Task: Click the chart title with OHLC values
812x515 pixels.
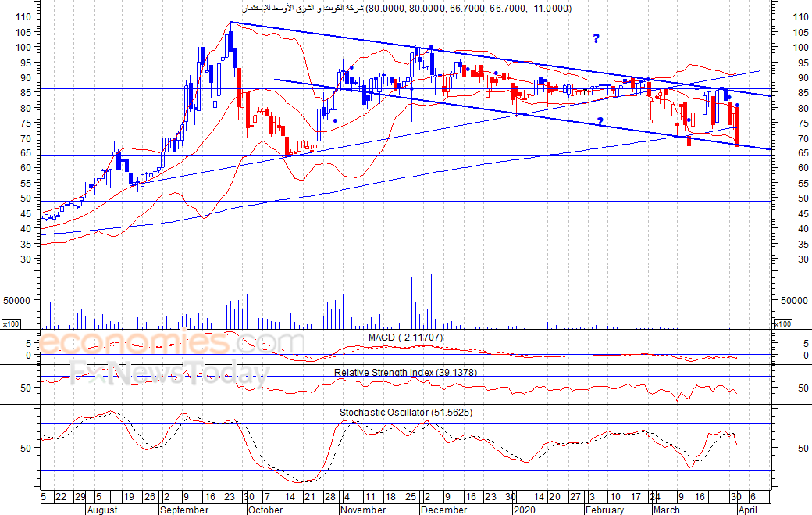Action: (407, 9)
